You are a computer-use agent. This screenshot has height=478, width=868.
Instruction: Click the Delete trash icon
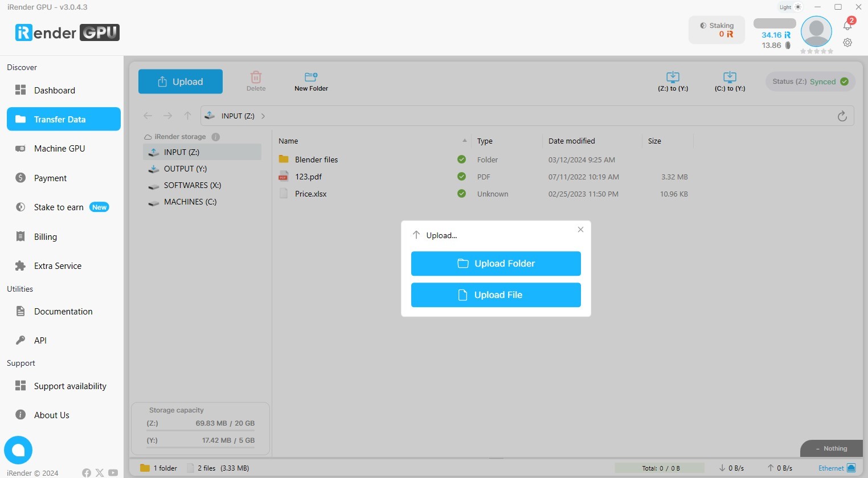(256, 81)
